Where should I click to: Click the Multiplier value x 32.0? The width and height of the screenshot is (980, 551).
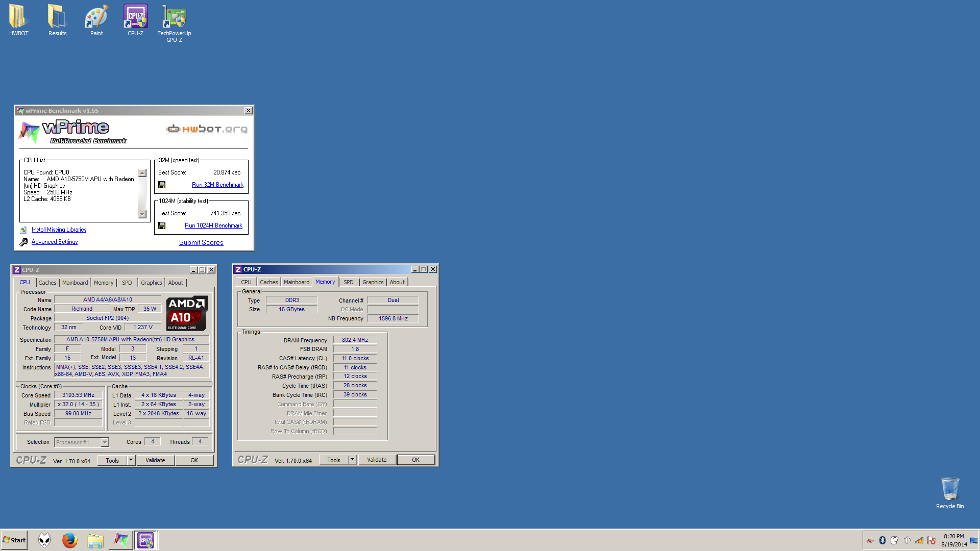(79, 405)
